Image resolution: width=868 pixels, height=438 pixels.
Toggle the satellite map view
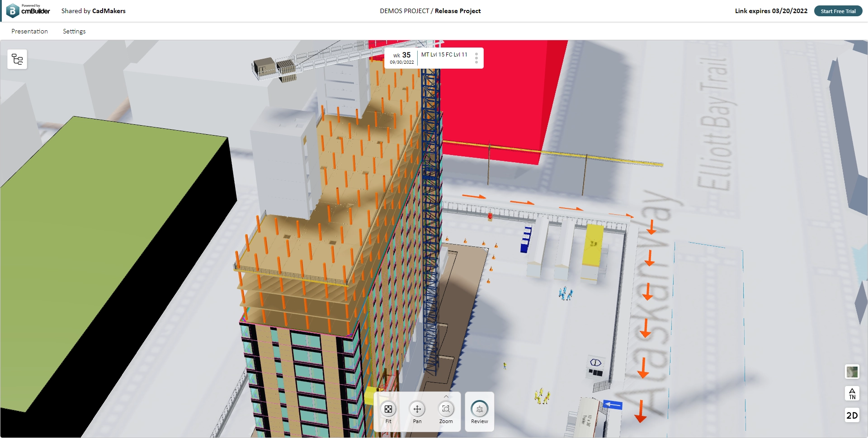point(852,372)
